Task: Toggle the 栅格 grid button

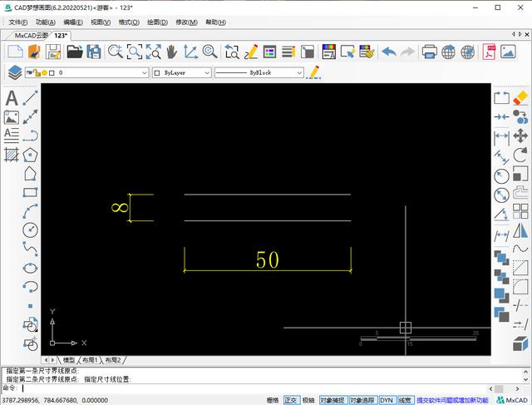Action: click(273, 400)
